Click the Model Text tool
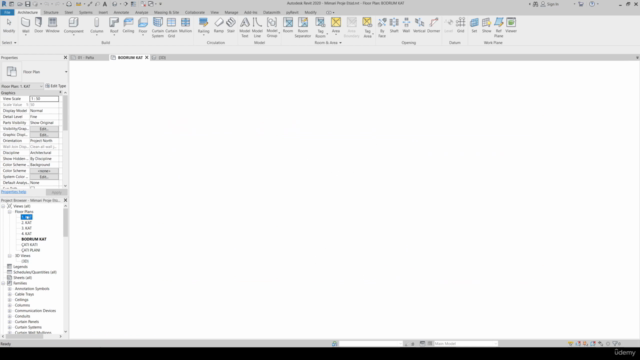Image resolution: width=640 pixels, height=360 pixels. tap(244, 27)
